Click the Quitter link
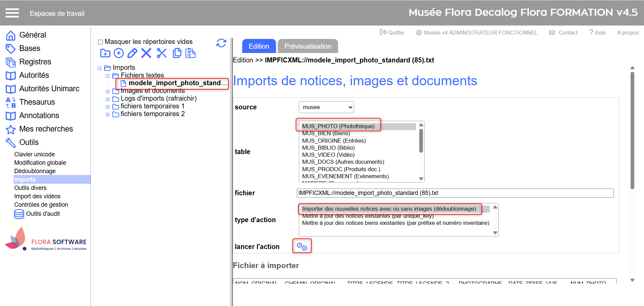Image resolution: width=644 pixels, height=306 pixels. coord(392,33)
